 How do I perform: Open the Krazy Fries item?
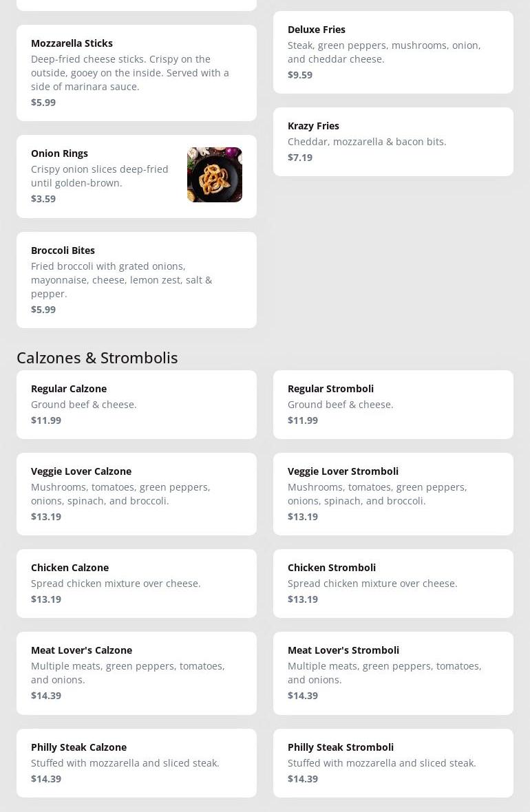tap(393, 142)
